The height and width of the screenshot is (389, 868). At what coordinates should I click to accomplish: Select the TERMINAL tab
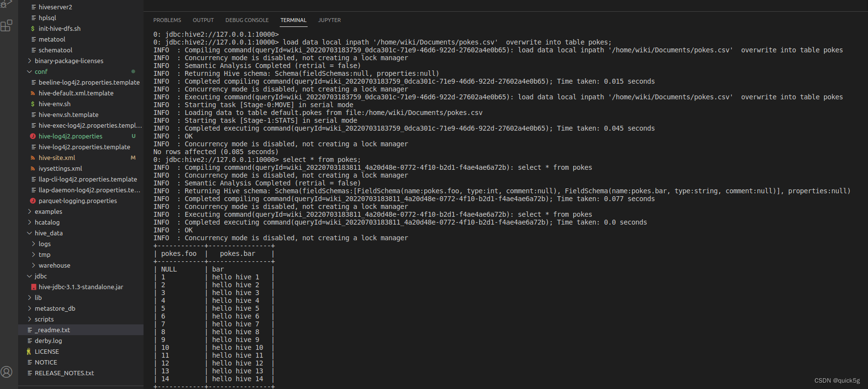(293, 21)
